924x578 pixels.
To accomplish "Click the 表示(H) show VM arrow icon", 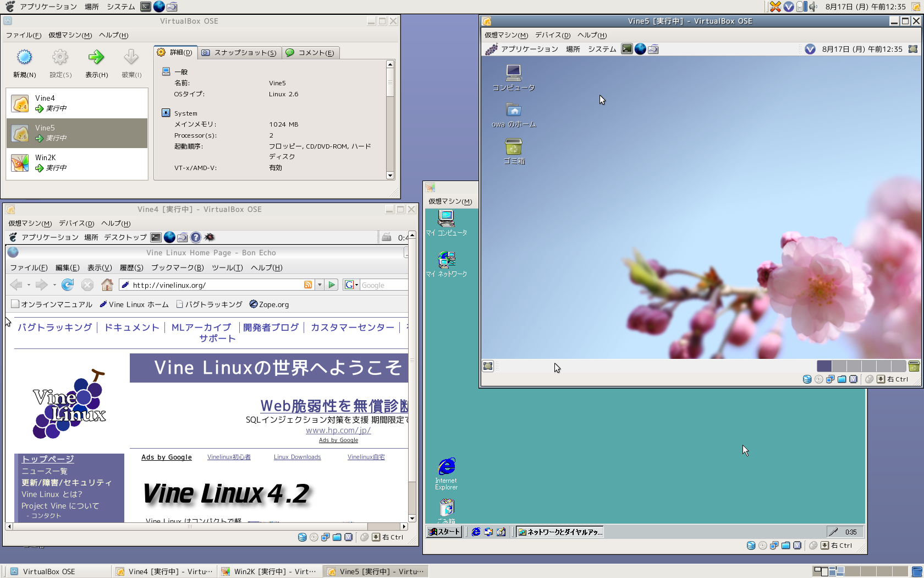I will coord(96,58).
